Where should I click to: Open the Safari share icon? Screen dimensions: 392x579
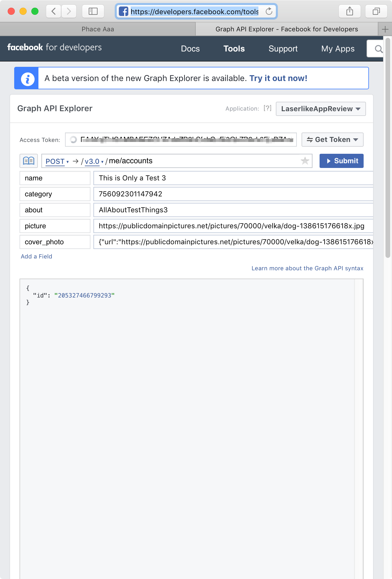coord(350,12)
